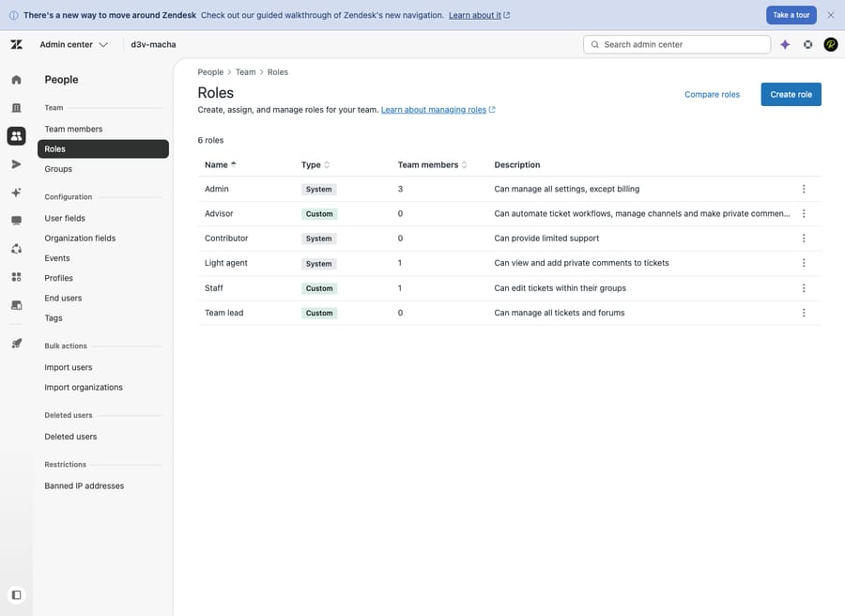Expand the Admin center dropdown
This screenshot has width=845, height=616.
click(74, 45)
